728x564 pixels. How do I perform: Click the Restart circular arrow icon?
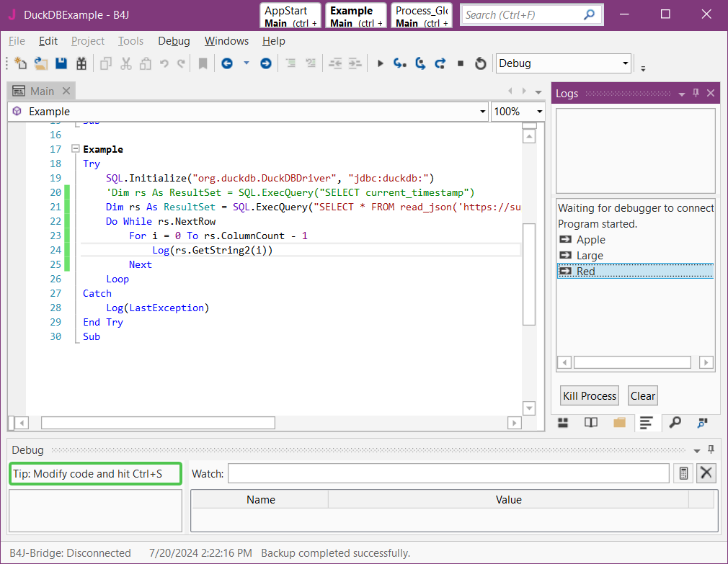pos(480,63)
